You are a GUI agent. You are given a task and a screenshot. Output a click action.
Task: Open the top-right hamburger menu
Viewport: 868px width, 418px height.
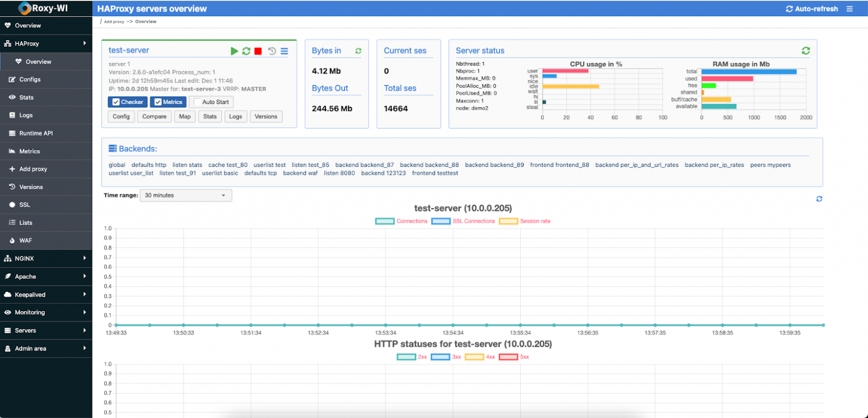pos(850,9)
